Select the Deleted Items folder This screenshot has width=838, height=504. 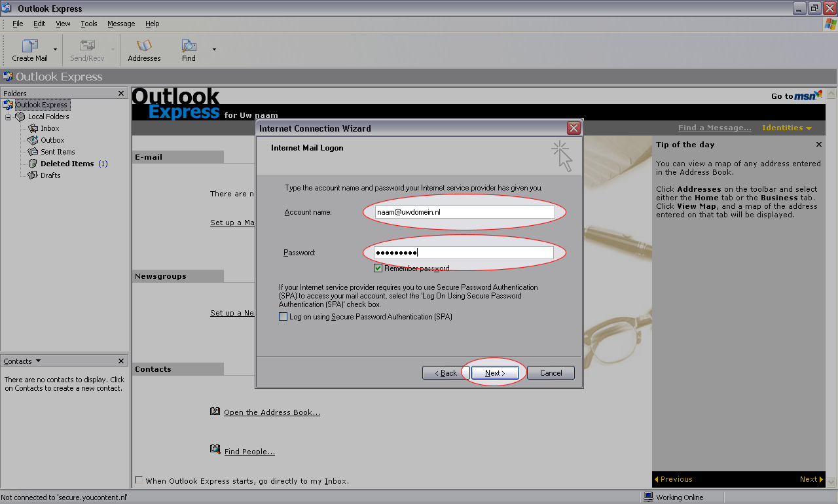(x=66, y=164)
